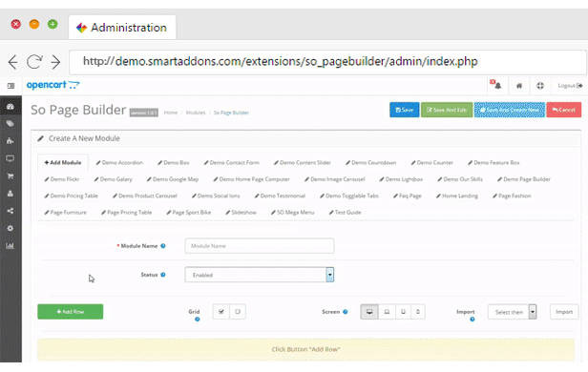588x372 pixels.
Task: Open the SO Mega Menu tab
Action: 293,213
